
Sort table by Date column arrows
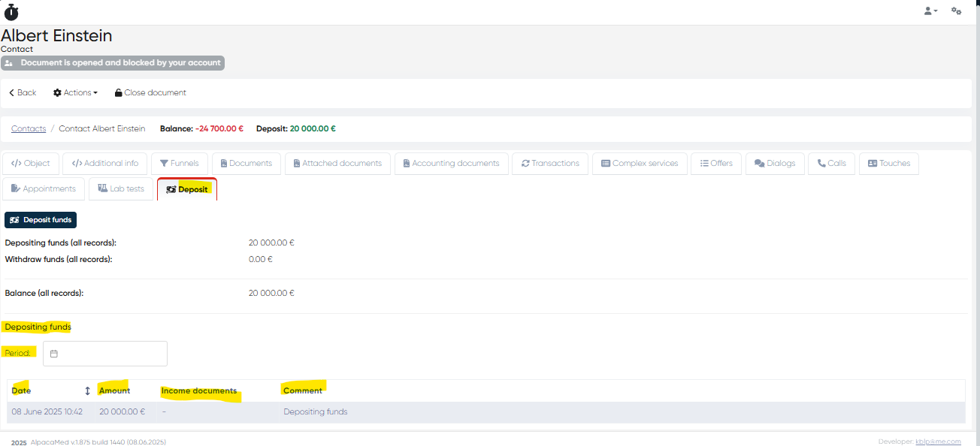point(87,391)
